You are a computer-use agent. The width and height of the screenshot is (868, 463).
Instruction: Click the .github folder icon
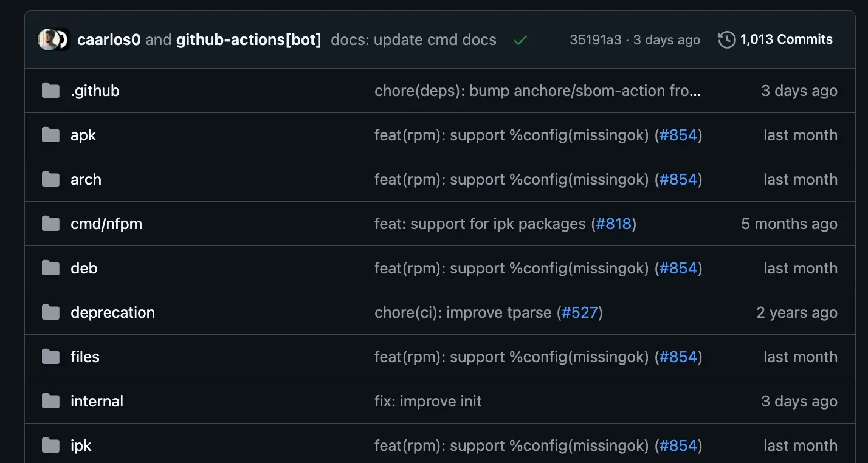pyautogui.click(x=50, y=91)
